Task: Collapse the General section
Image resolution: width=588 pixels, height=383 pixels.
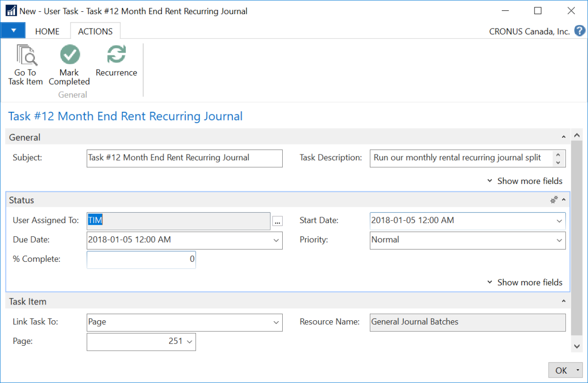Action: 563,137
